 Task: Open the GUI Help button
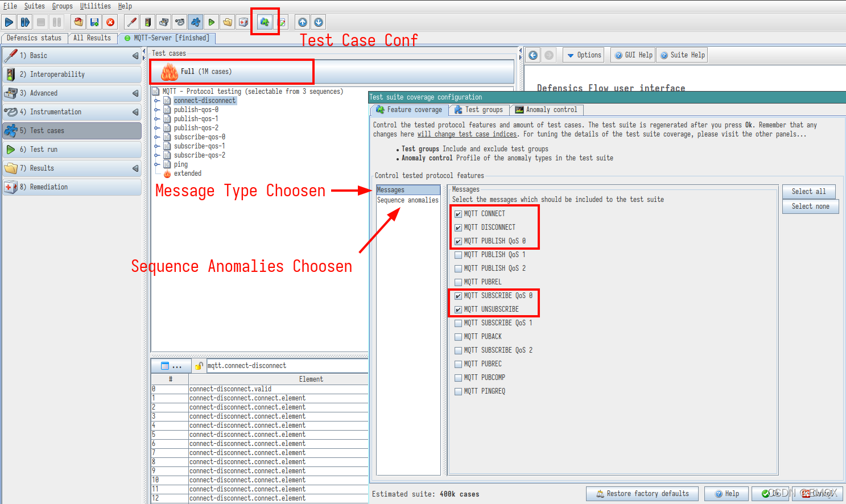(x=633, y=55)
